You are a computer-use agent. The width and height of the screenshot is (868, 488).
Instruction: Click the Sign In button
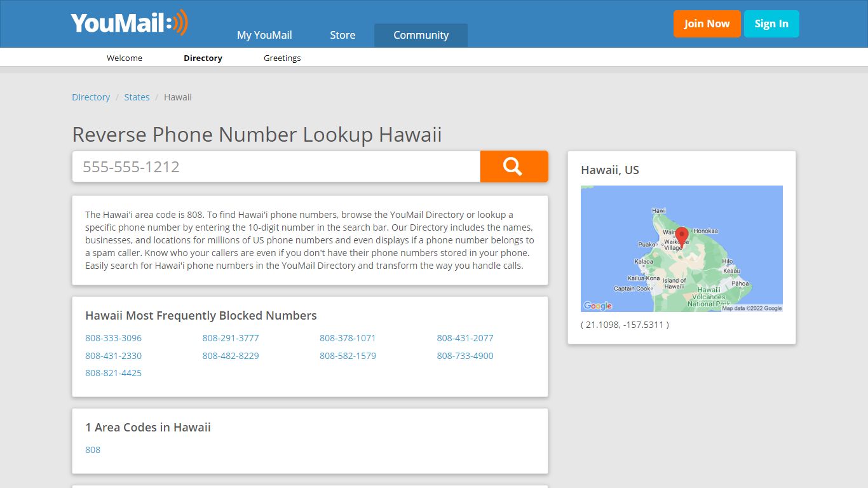[x=771, y=24]
